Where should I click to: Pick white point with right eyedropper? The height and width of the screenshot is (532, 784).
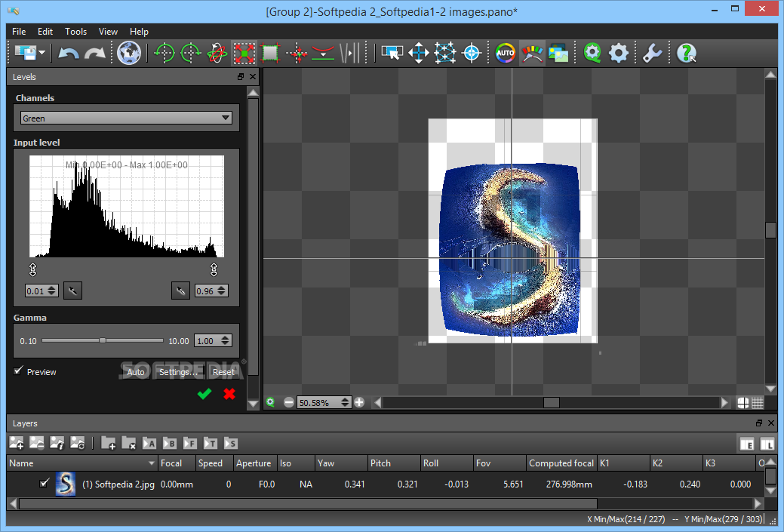pyautogui.click(x=180, y=291)
